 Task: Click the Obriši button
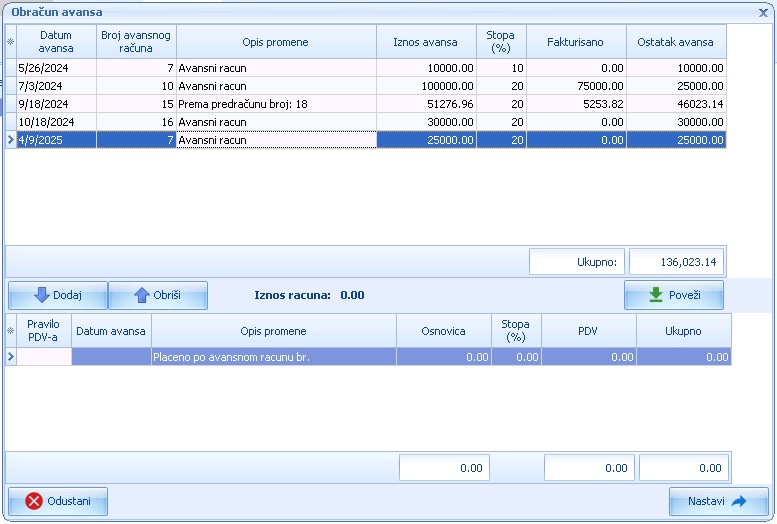(x=158, y=295)
